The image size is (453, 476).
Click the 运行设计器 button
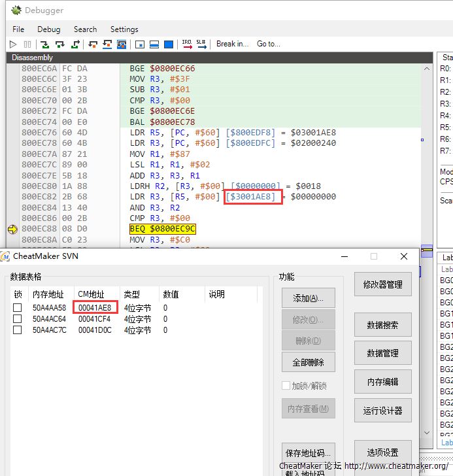(383, 411)
